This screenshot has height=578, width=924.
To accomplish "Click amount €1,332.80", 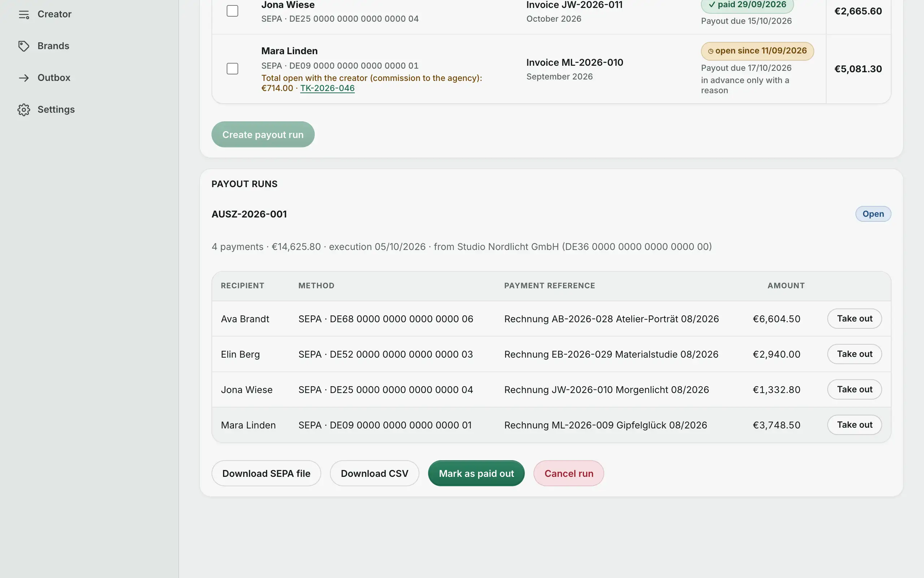I will click(x=776, y=389).
